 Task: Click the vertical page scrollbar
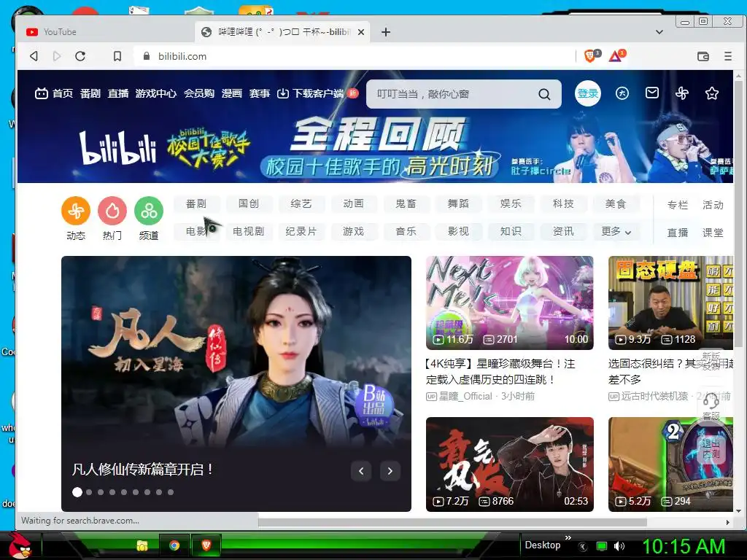coord(738,214)
